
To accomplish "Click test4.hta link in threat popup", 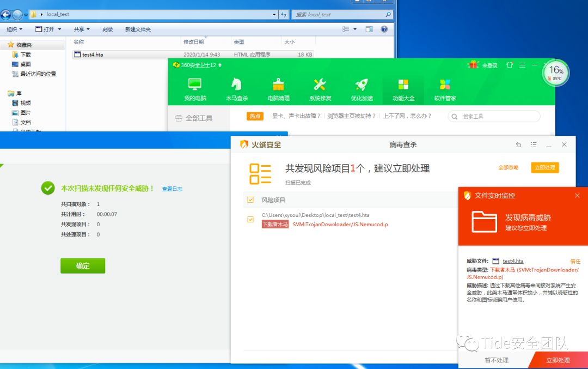I will click(x=513, y=261).
